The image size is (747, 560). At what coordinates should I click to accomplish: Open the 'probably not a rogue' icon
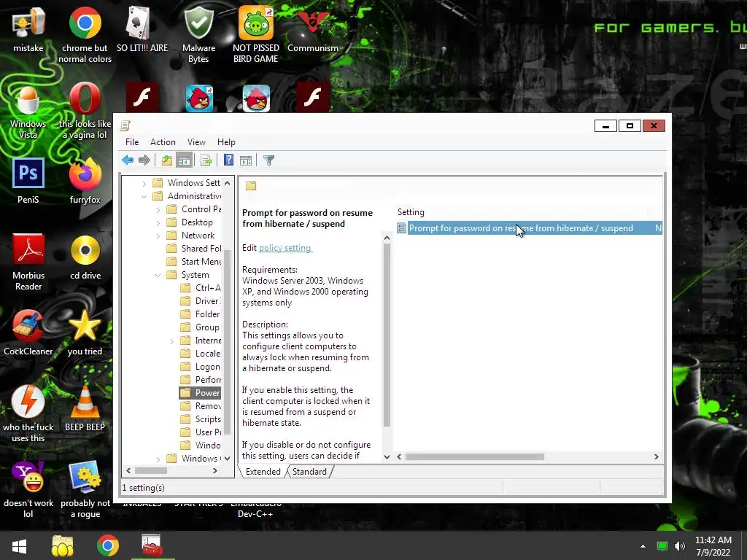(x=85, y=489)
